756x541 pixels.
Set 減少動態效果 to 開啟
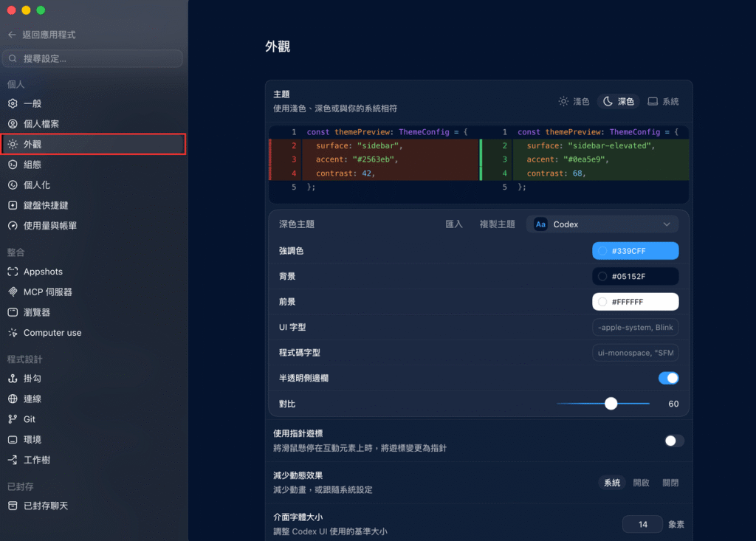[641, 483]
